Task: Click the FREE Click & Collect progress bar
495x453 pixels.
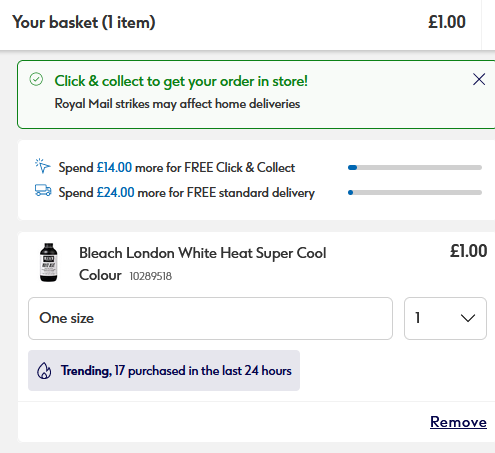Action: click(x=415, y=167)
